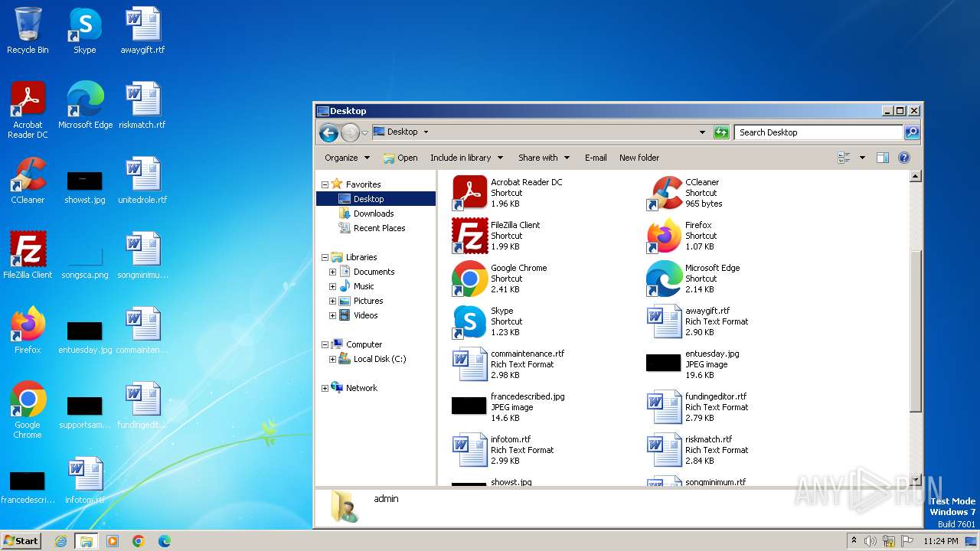Open recent pages dropdown arrow
Viewport: 980px width, 551px height.
pyautogui.click(x=365, y=132)
